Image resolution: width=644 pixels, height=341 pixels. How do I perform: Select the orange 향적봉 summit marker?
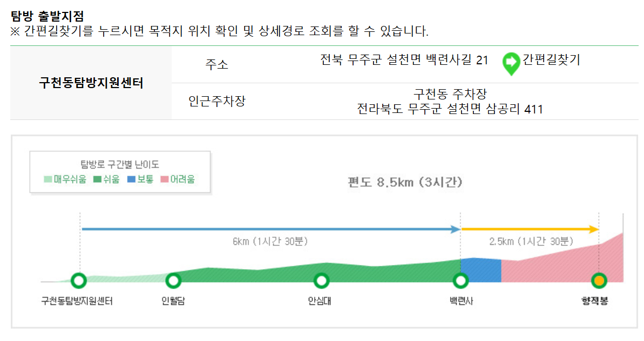click(599, 280)
